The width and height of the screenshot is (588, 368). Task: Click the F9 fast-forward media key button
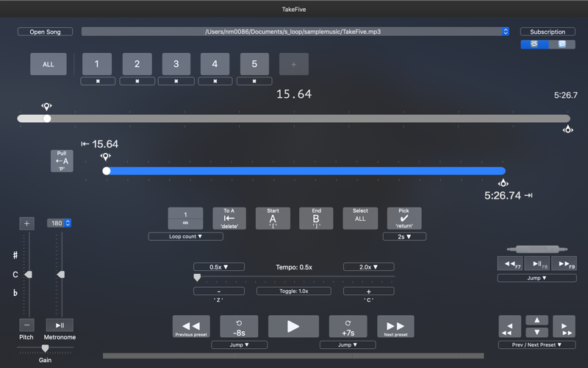click(x=564, y=263)
